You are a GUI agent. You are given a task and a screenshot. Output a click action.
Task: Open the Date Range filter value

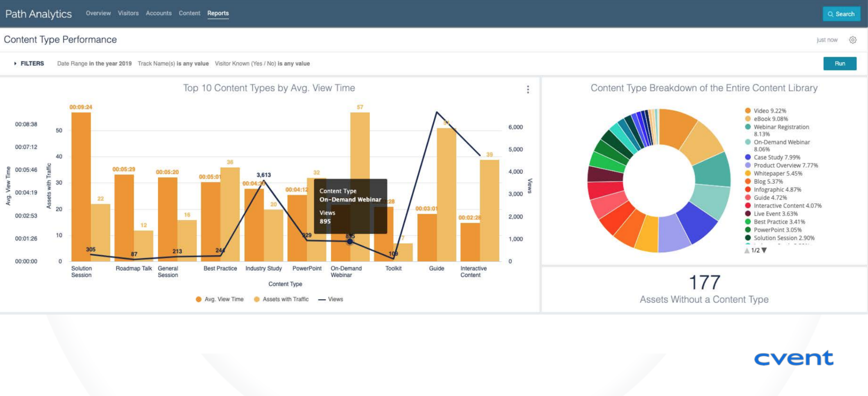[x=110, y=63]
